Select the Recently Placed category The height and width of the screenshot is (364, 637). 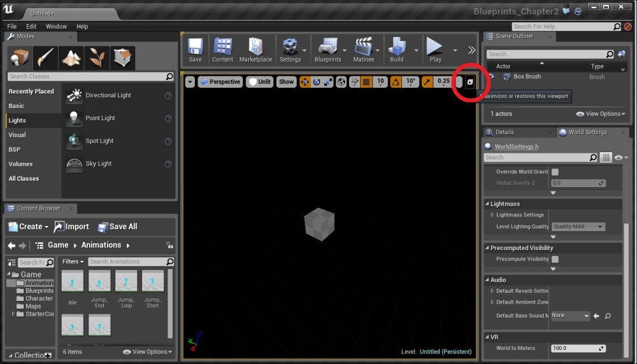click(x=31, y=91)
